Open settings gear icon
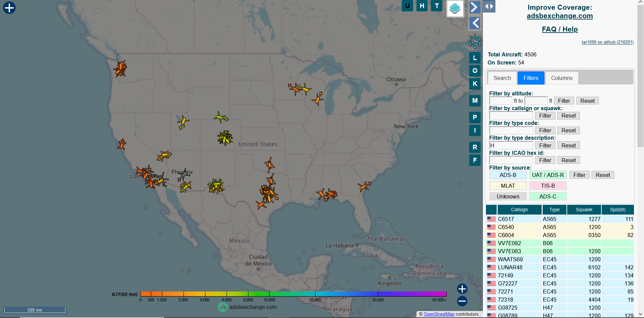 [x=475, y=41]
